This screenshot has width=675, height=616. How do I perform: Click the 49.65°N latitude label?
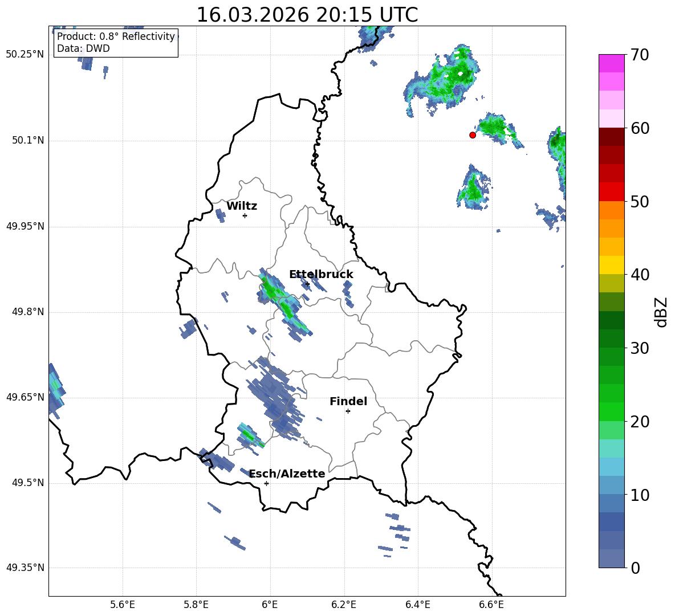pyautogui.click(x=25, y=397)
